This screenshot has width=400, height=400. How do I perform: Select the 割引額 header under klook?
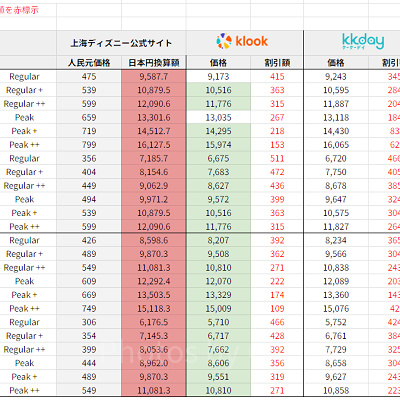click(x=277, y=63)
